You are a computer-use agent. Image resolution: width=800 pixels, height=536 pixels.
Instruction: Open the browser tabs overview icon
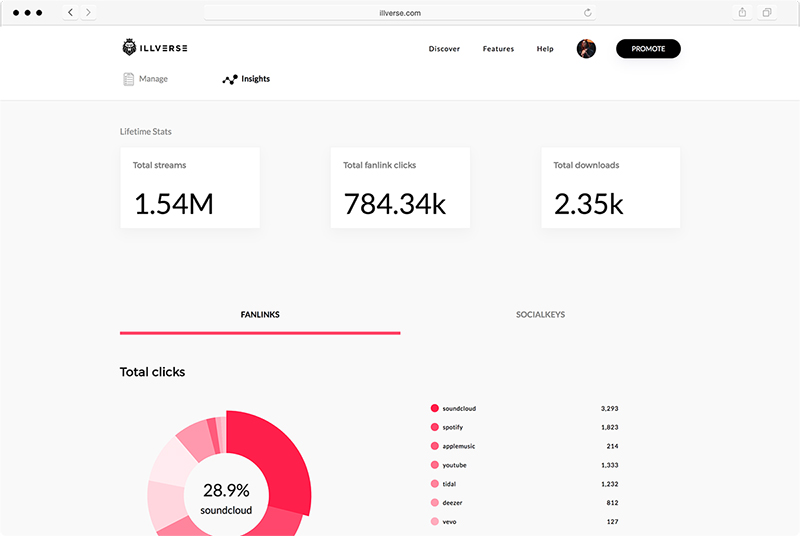[767, 12]
